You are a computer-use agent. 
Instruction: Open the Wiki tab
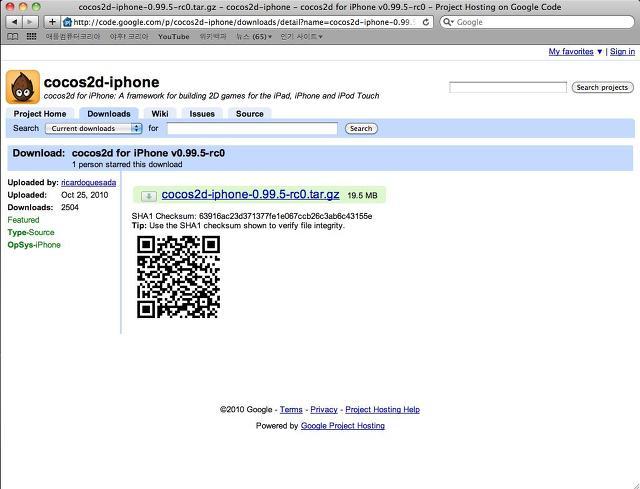click(x=160, y=114)
